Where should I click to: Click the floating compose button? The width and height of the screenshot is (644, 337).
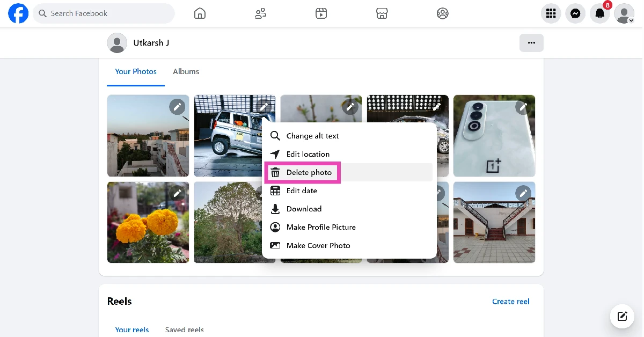point(622,316)
